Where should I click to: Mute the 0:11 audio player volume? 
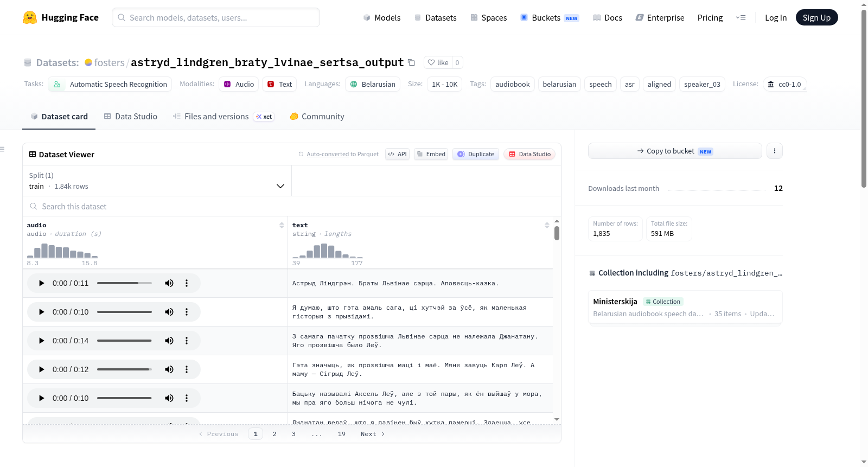coord(169,283)
